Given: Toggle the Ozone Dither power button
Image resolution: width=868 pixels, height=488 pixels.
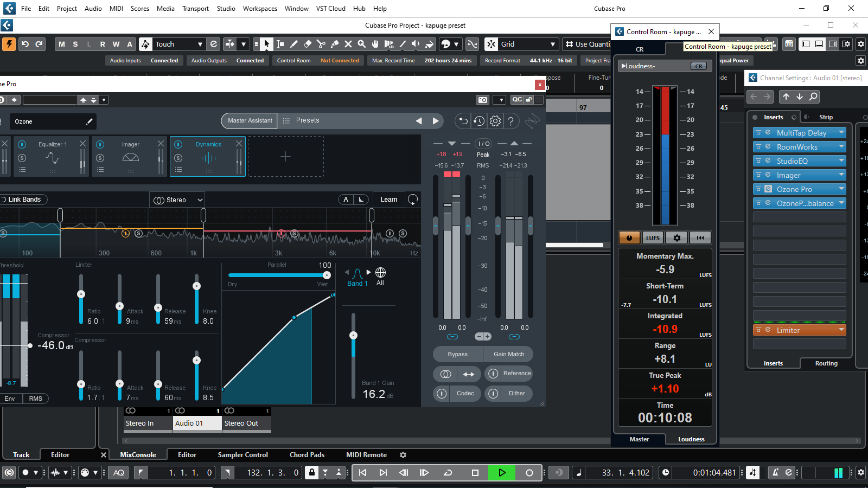Looking at the screenshot, I should point(493,394).
